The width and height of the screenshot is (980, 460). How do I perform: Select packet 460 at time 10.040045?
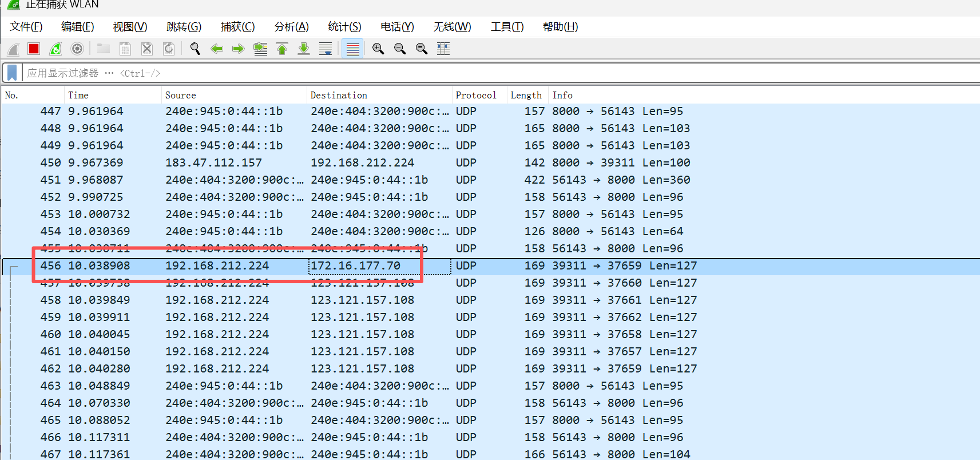tap(490, 334)
